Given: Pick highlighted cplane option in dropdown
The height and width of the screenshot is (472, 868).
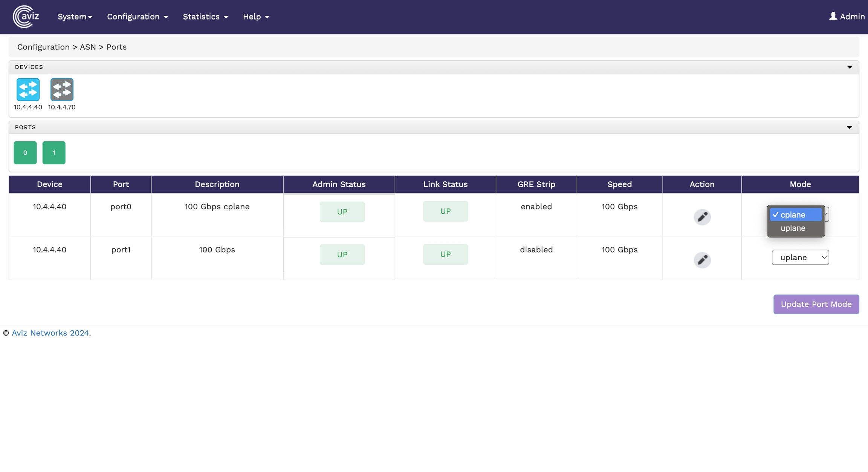Looking at the screenshot, I should point(795,215).
